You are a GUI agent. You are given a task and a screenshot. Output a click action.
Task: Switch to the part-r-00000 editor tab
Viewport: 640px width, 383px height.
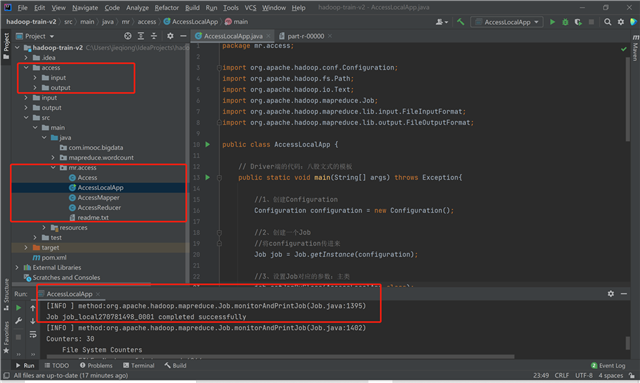click(306, 36)
